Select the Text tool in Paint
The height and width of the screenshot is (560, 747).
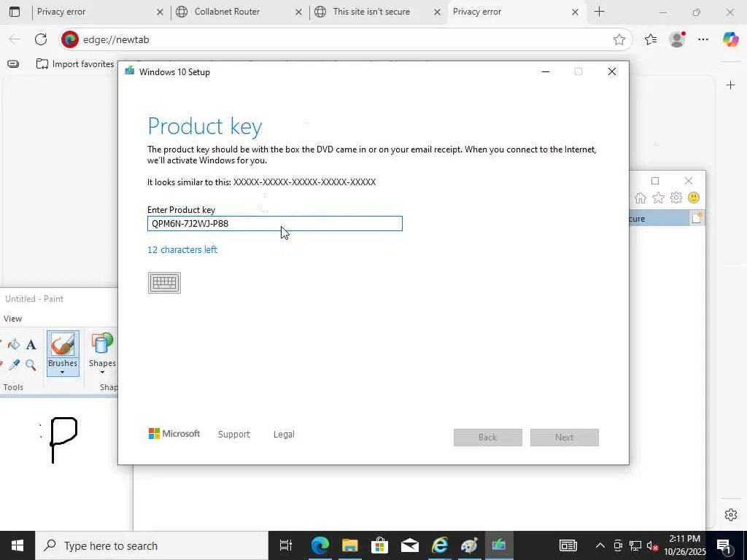point(31,344)
